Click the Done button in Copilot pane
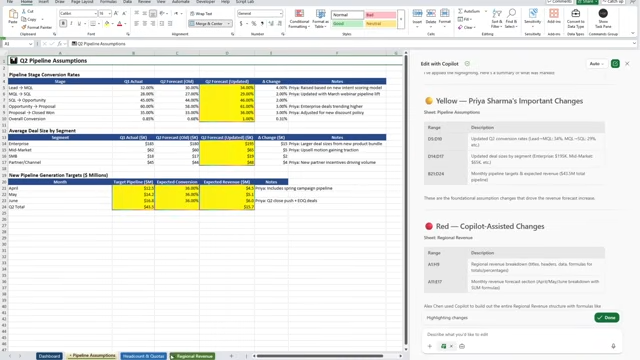Image resolution: width=640 pixels, height=360 pixels. coord(607,318)
